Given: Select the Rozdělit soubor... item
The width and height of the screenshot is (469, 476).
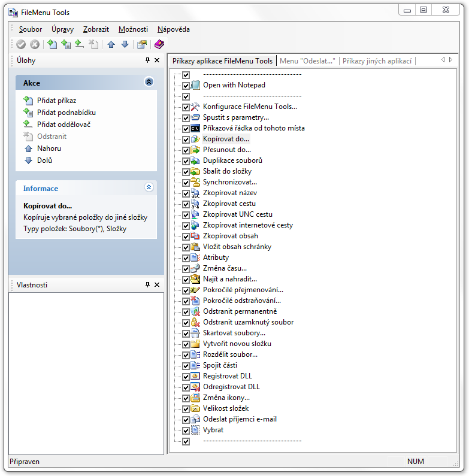Looking at the screenshot, I should click(x=230, y=354).
